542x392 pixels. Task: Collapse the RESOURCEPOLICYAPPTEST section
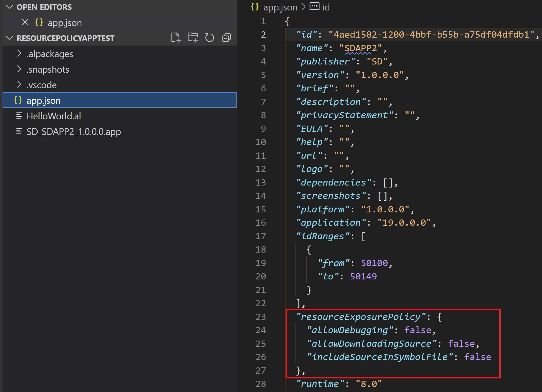[x=10, y=38]
